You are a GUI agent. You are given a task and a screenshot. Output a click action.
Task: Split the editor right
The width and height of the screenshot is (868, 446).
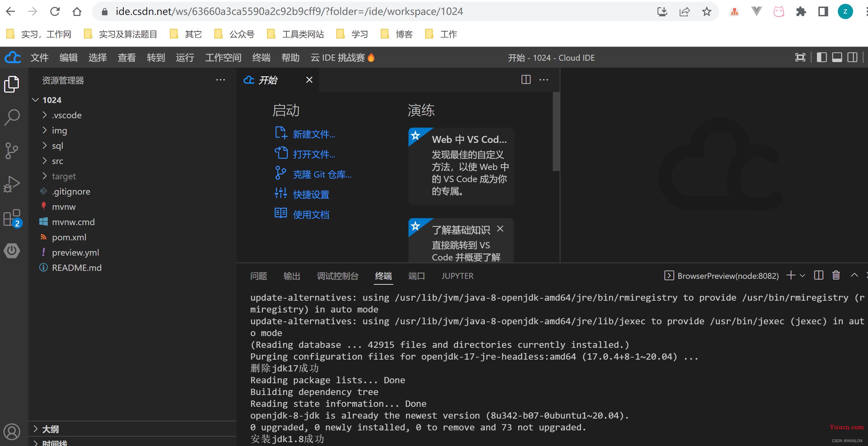tap(526, 80)
